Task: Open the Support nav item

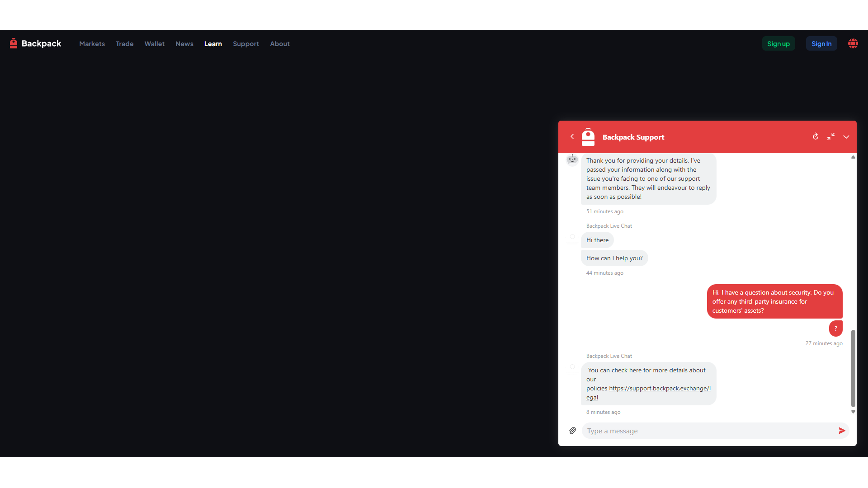Action: pos(246,44)
